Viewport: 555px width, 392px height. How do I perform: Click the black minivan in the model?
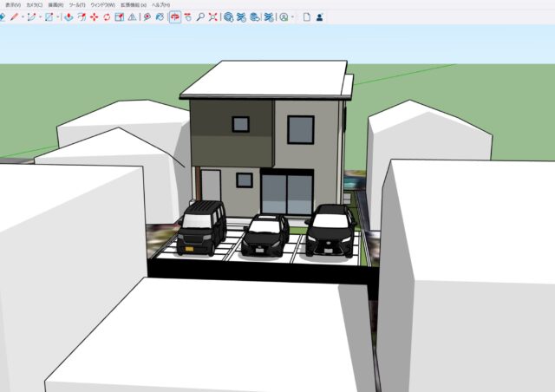[202, 228]
